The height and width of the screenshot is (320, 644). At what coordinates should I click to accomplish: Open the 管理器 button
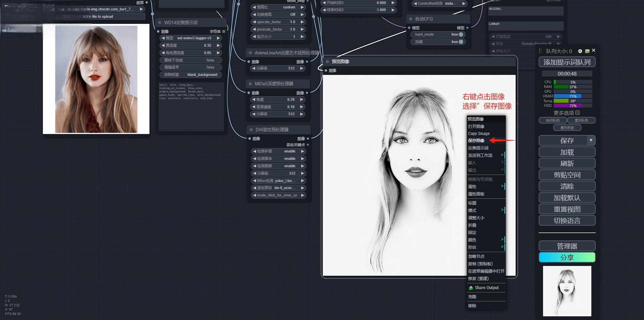[x=567, y=246]
